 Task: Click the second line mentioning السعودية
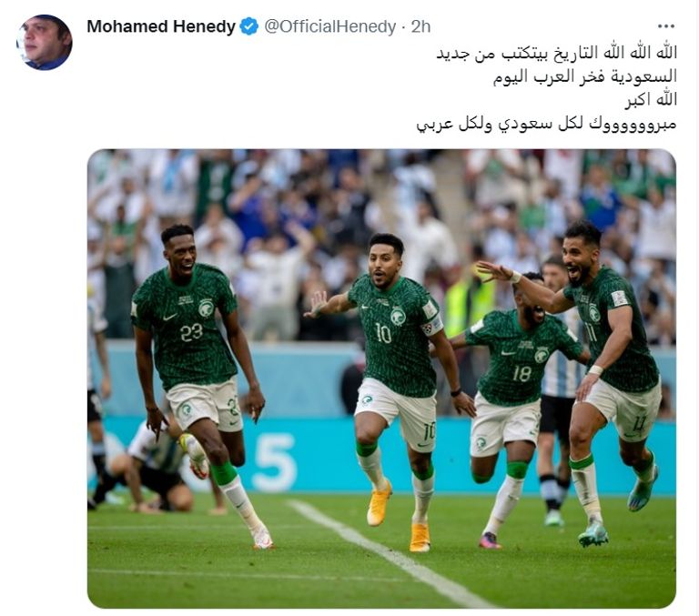pyautogui.click(x=585, y=76)
